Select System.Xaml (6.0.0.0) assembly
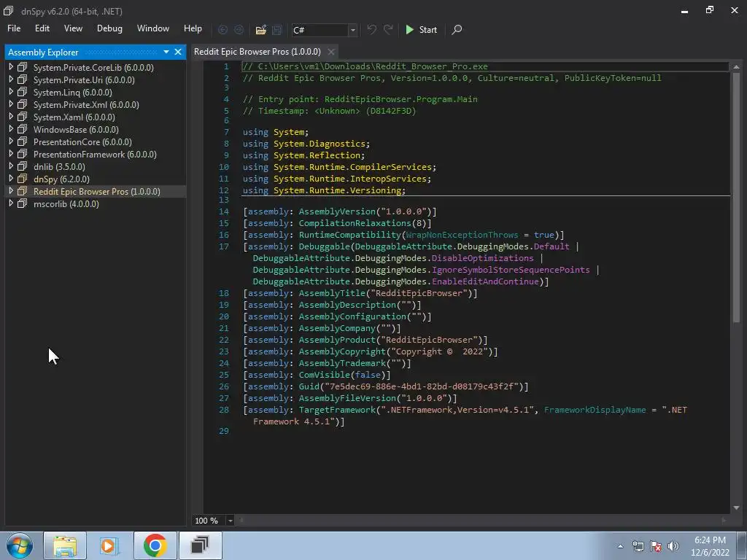Image resolution: width=747 pixels, height=560 pixels. [74, 117]
